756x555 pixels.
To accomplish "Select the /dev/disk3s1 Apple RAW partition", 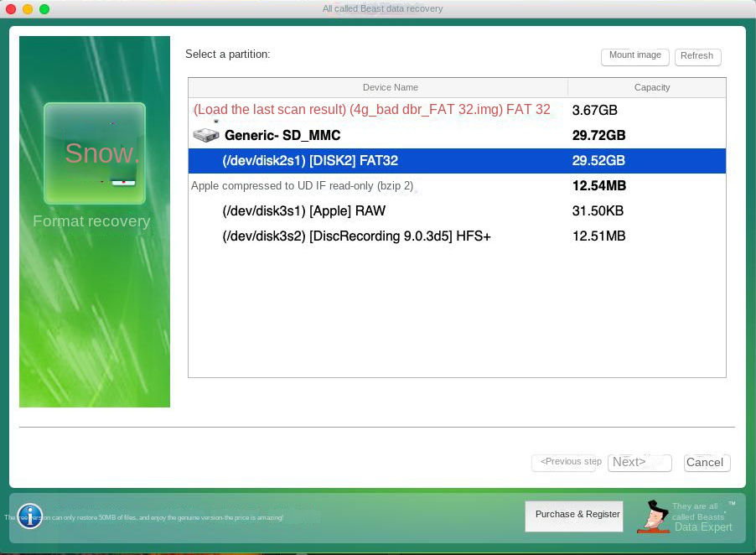I will 303,210.
